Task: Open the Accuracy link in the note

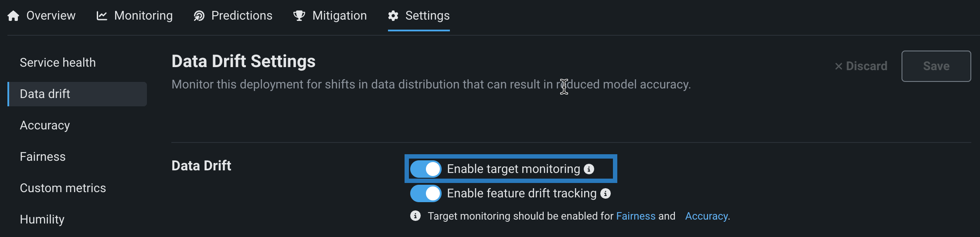Action: 706,216
